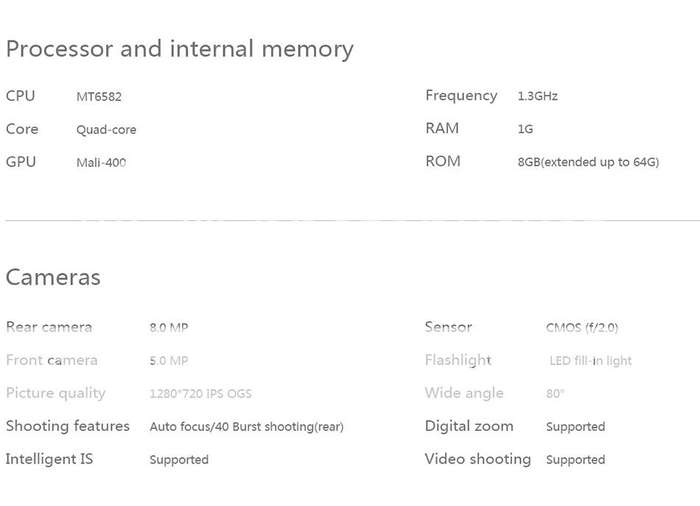The width and height of the screenshot is (700, 506).
Task: Click the 8GB(extended up to 64G) text
Action: point(588,162)
